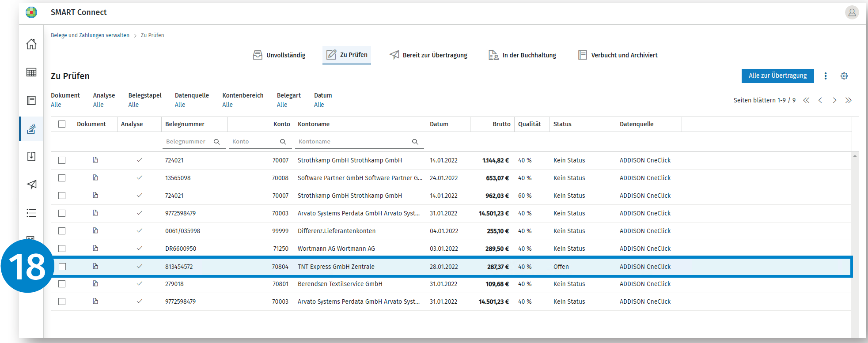The width and height of the screenshot is (868, 343).
Task: Click the Alle zur Übertragung button
Action: point(777,75)
